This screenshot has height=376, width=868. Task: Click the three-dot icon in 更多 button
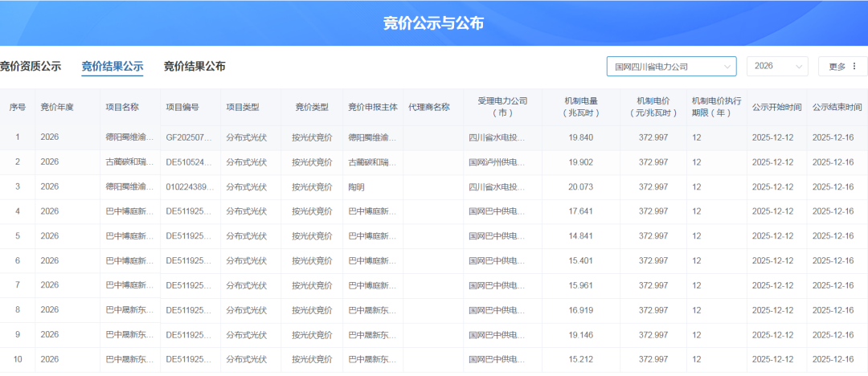(854, 67)
